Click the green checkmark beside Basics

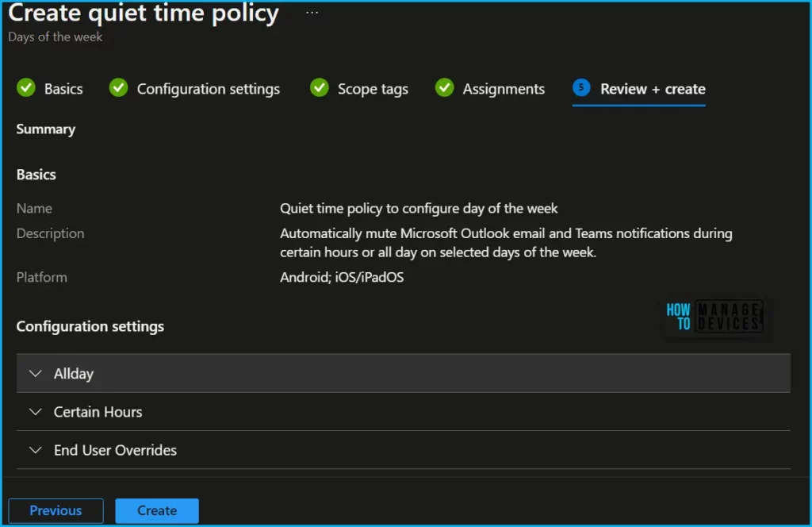click(26, 88)
